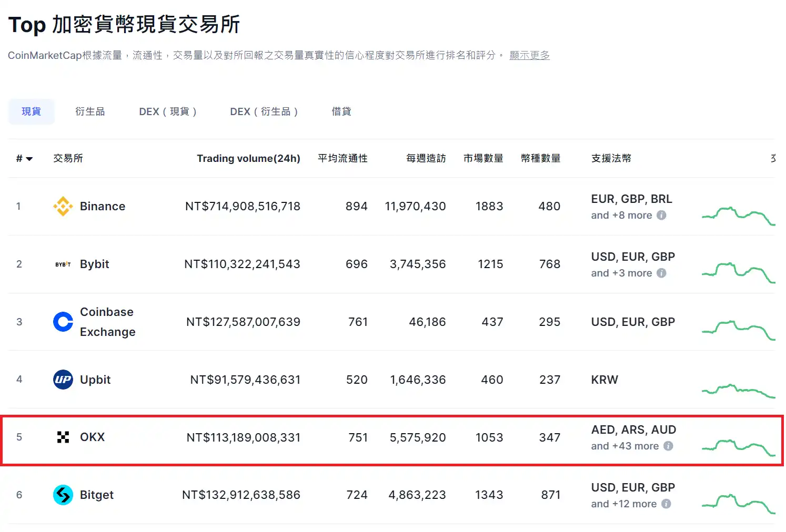This screenshot has height=532, width=786.
Task: Sort by 每週造訪 column header
Action: (x=426, y=158)
